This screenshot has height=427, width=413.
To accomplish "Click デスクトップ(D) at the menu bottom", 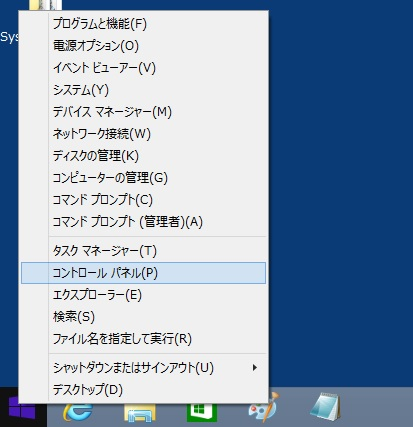I will pos(143,390).
